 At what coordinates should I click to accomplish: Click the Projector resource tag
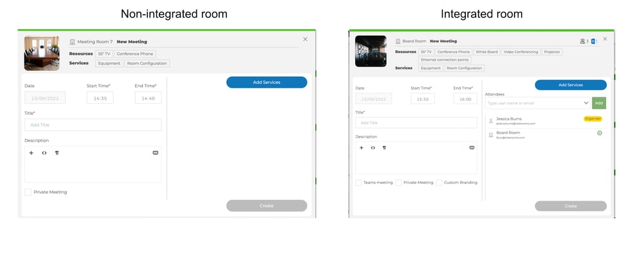(552, 52)
